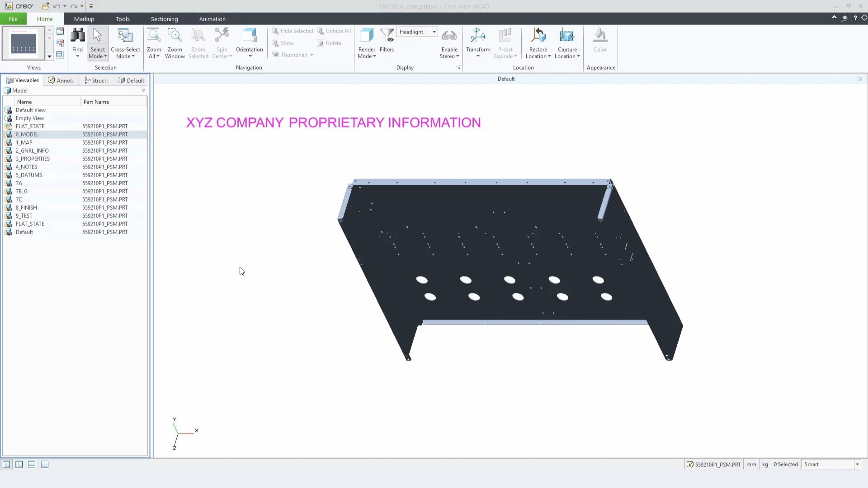Open the Orientation cube tool
868x488 pixels.
point(249,43)
